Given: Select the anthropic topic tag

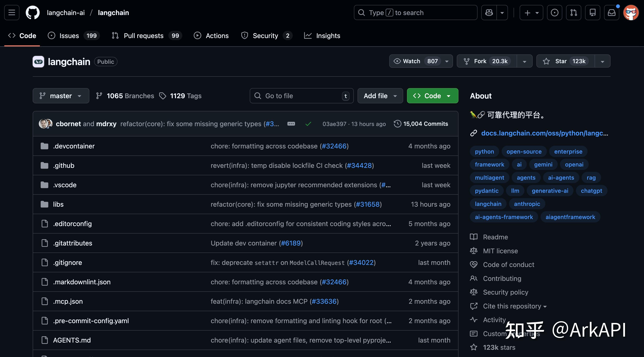Looking at the screenshot, I should tap(527, 204).
